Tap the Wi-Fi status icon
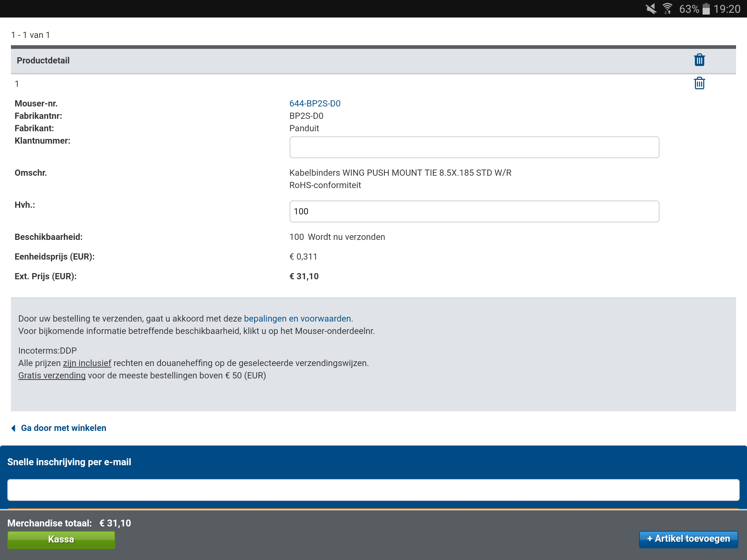Screen dimensions: 747x560 pos(667,8)
